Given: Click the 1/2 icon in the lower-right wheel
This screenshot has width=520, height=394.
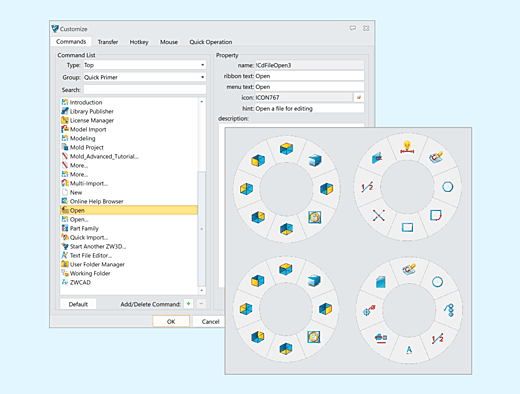Looking at the screenshot, I should tap(437, 339).
